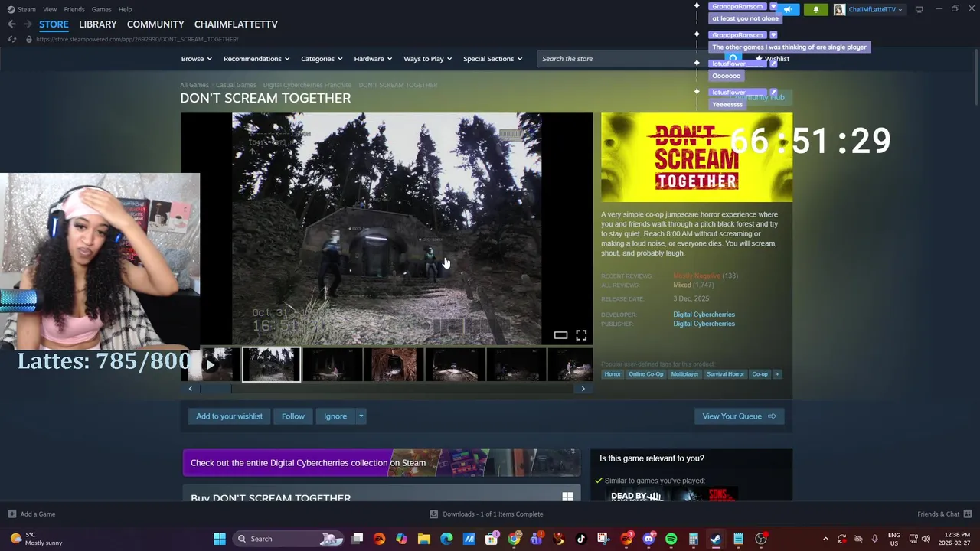Click the Windows Start button
This screenshot has height=551, width=980.
[220, 539]
